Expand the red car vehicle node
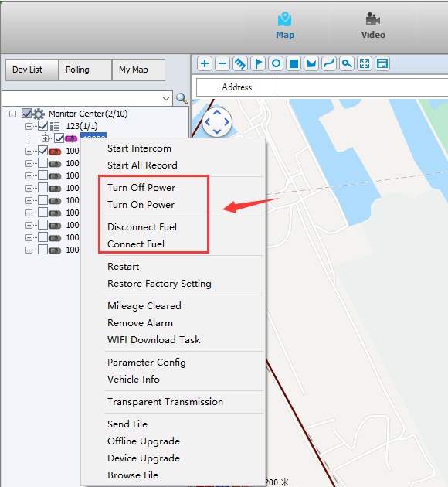Screen dimensions: 448x487 tap(29, 152)
